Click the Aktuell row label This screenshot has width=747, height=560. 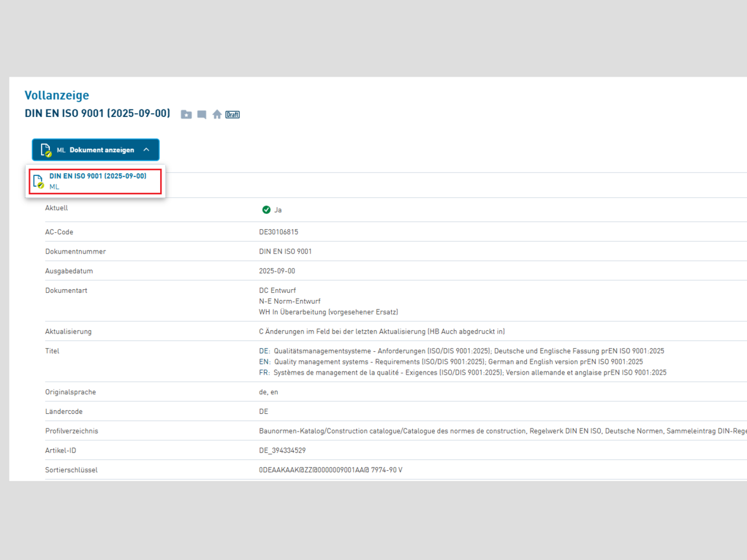tap(56, 208)
